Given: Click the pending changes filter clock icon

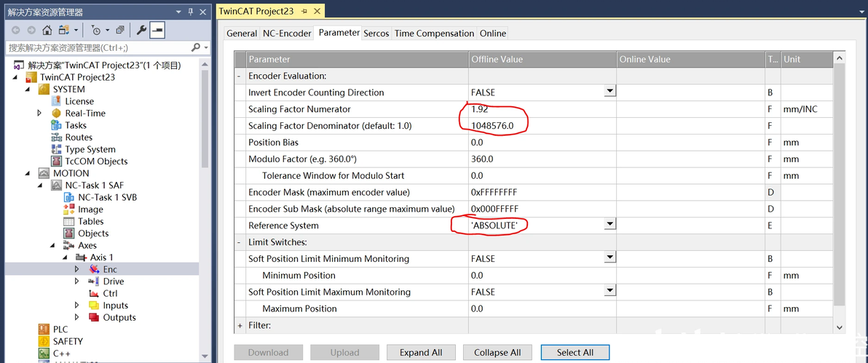Looking at the screenshot, I should (95, 30).
